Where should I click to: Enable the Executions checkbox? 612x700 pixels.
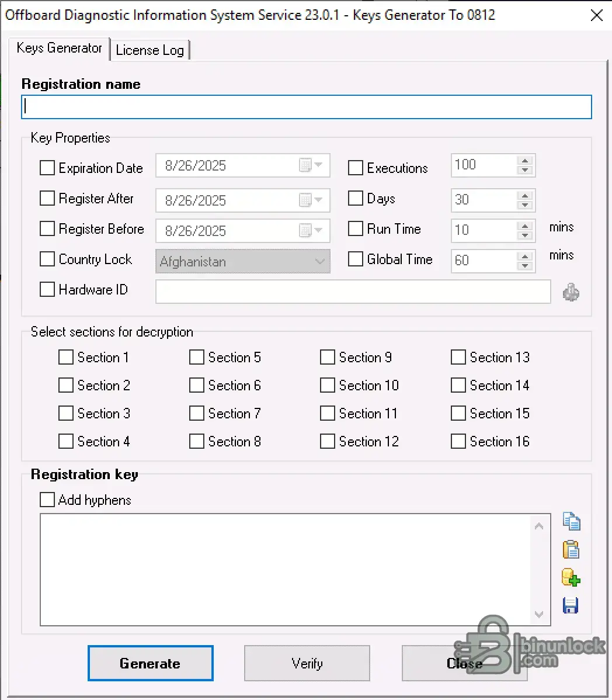pyautogui.click(x=356, y=168)
